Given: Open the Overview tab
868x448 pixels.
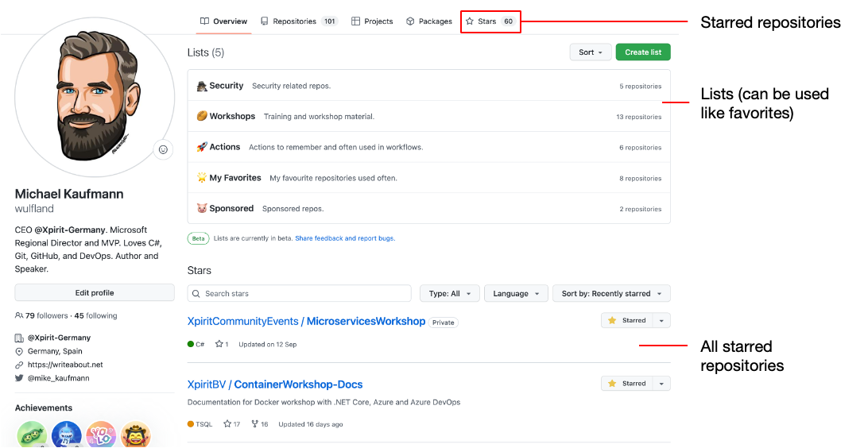Looking at the screenshot, I should pyautogui.click(x=223, y=21).
